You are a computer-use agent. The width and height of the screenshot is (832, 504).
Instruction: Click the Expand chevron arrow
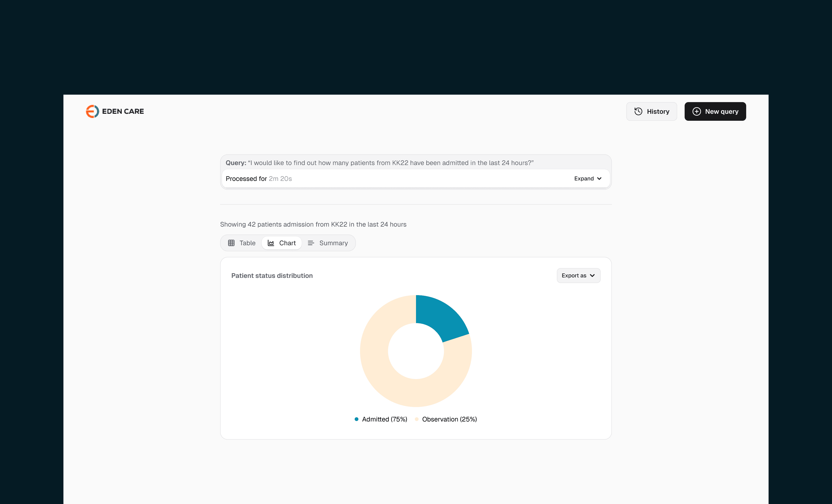(x=599, y=179)
